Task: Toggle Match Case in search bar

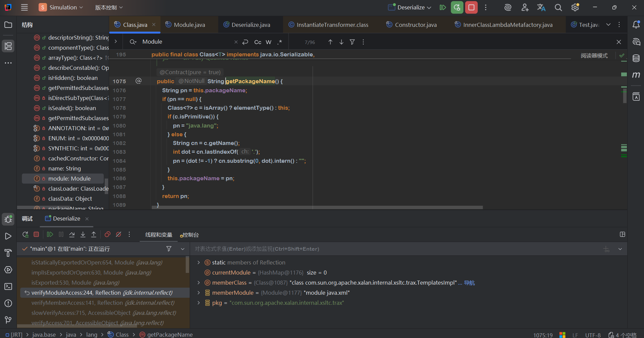Action: 258,42
